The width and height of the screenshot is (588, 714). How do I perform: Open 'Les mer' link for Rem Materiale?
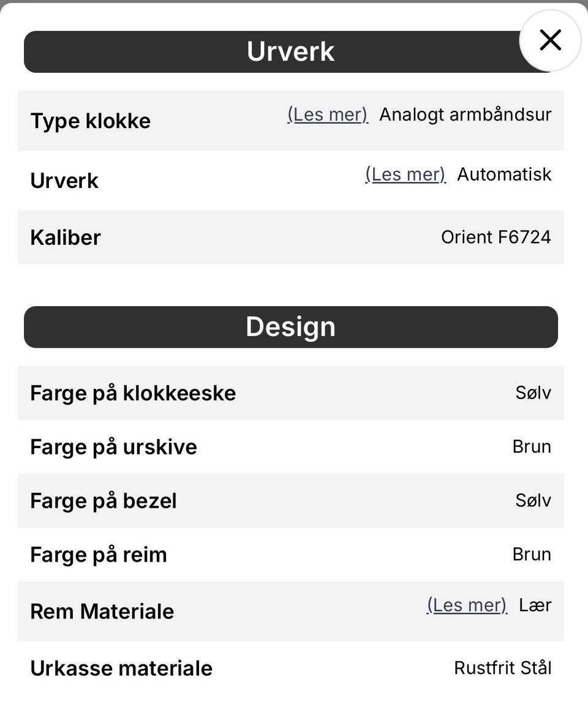click(467, 606)
